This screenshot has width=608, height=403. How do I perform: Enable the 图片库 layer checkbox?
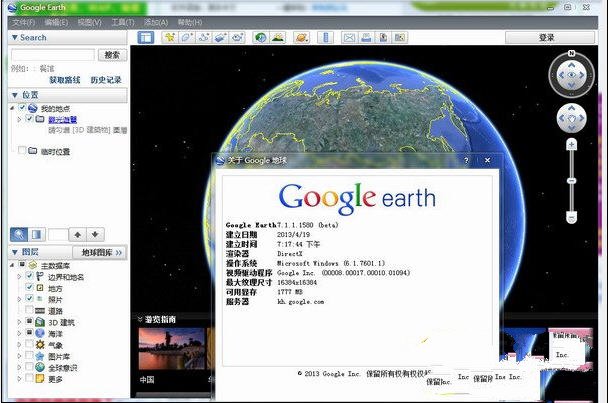29,355
